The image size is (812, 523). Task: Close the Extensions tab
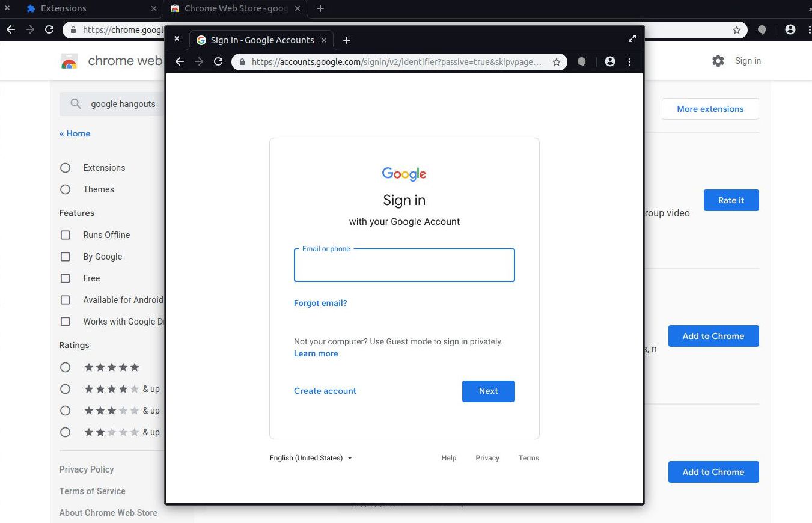coord(153,8)
